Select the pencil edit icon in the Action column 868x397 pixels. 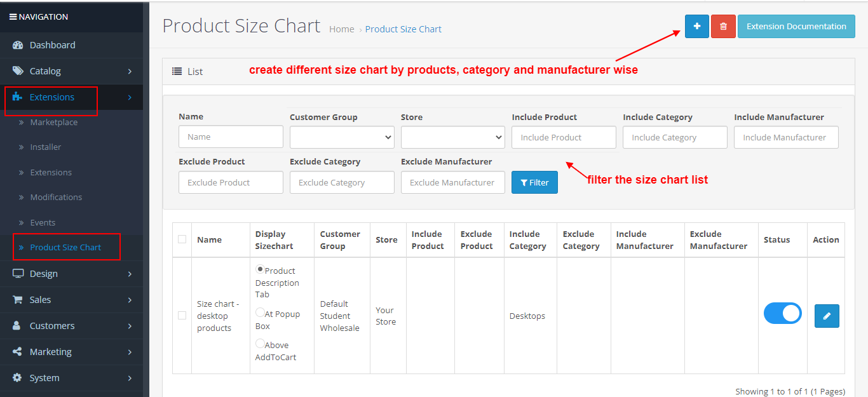pyautogui.click(x=826, y=316)
